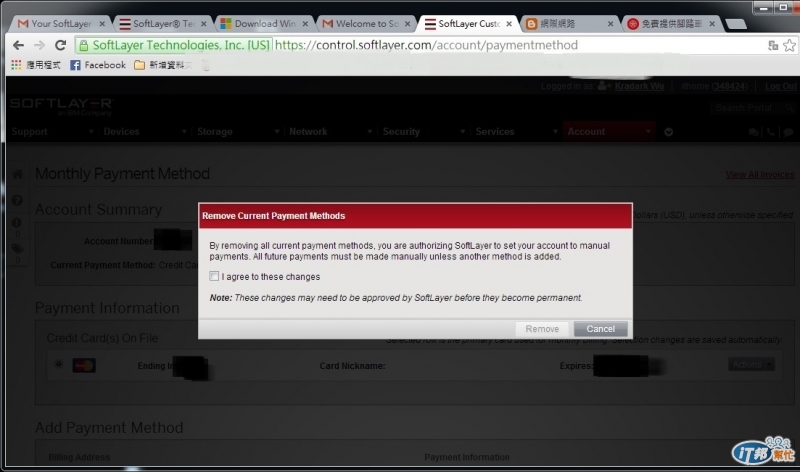Viewport: 800px width, 472px height.
Task: Click the home icon in the left sidebar
Action: [17, 174]
